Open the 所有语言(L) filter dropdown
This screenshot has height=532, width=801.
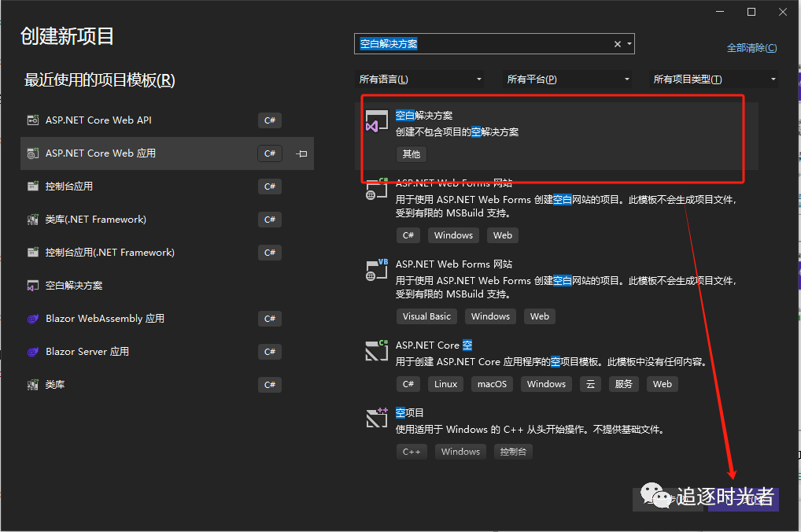(419, 79)
